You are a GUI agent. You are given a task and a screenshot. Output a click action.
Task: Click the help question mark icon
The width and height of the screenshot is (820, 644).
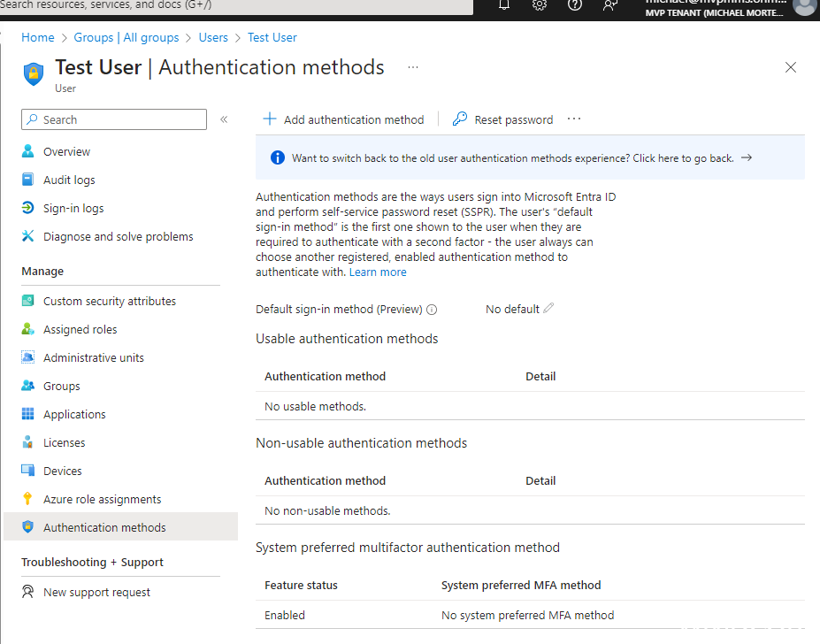575,4
